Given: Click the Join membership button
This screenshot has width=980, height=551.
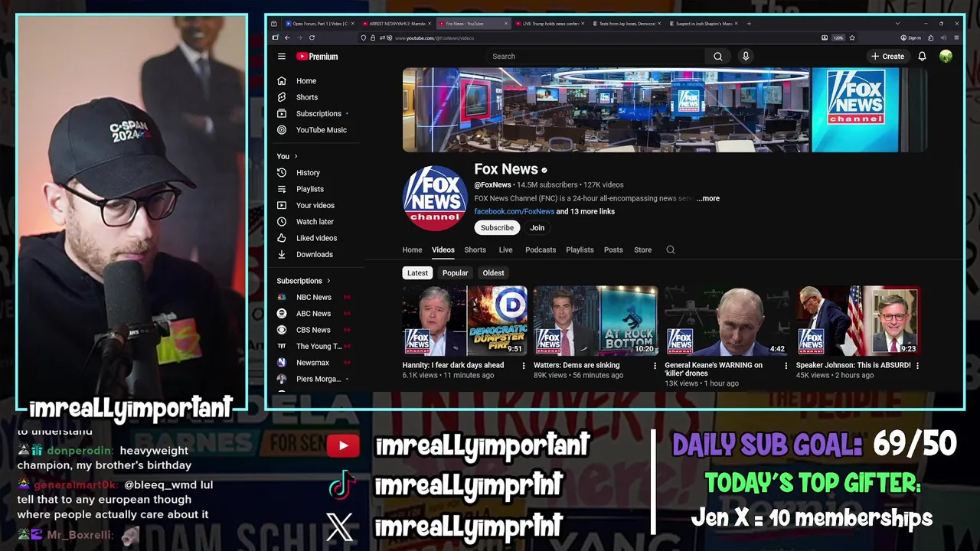Looking at the screenshot, I should coord(537,228).
